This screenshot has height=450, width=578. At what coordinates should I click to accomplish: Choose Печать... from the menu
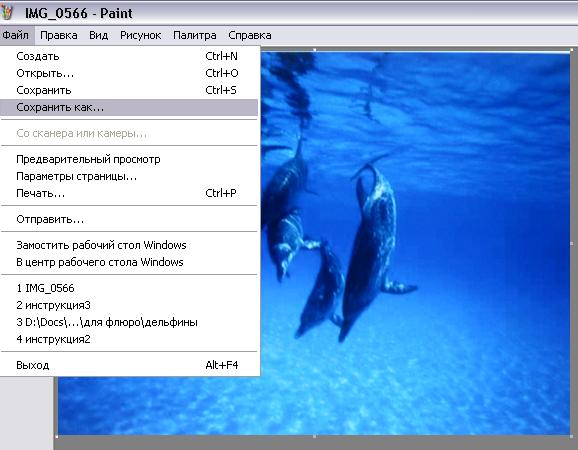pos(129,193)
